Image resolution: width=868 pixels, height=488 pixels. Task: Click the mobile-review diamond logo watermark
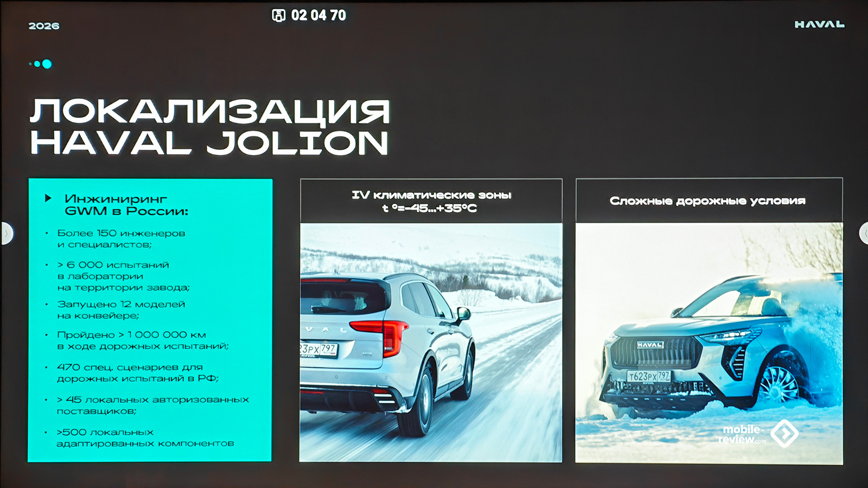point(784,433)
